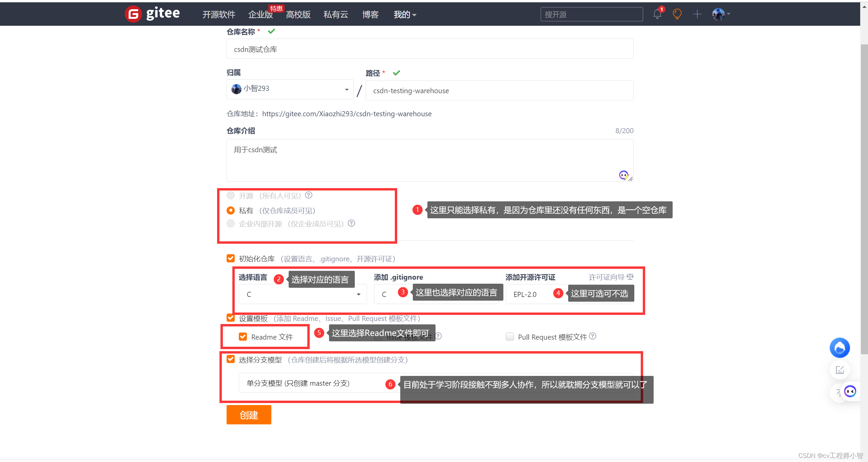Click the Gitee logo
This screenshot has height=462, width=868.
click(152, 14)
